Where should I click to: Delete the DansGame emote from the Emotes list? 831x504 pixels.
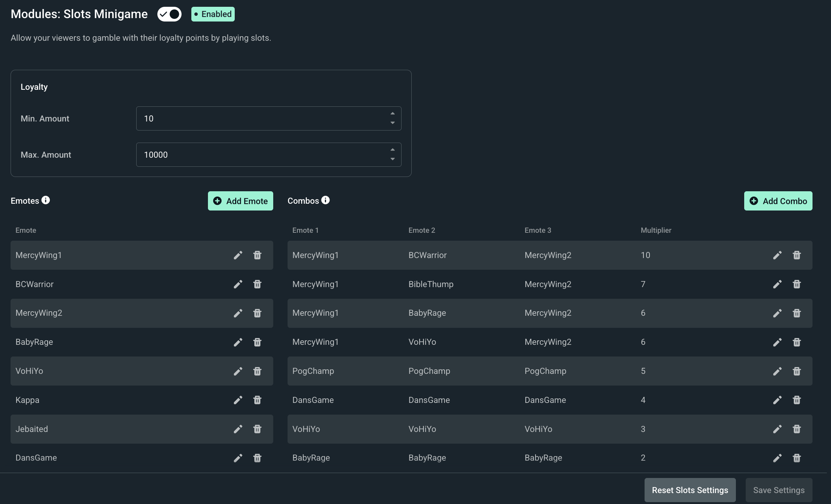click(x=257, y=458)
